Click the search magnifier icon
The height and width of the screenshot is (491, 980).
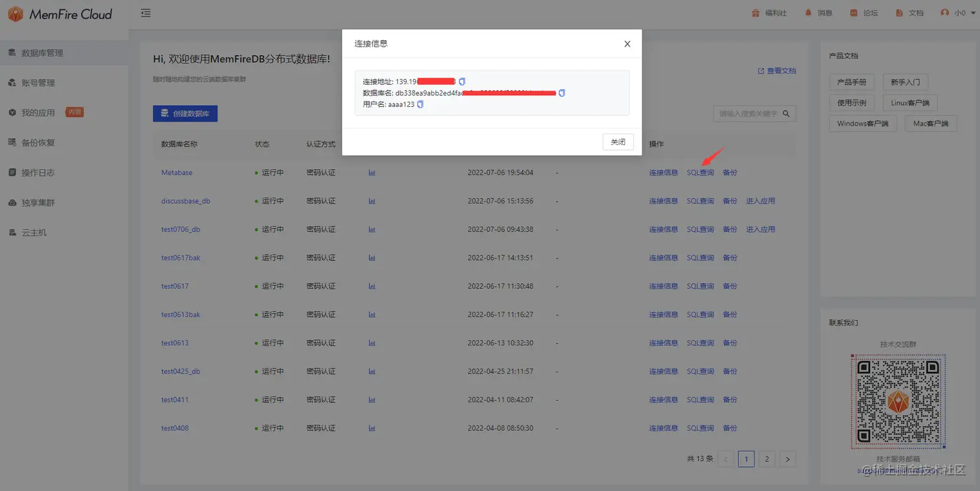[786, 113]
